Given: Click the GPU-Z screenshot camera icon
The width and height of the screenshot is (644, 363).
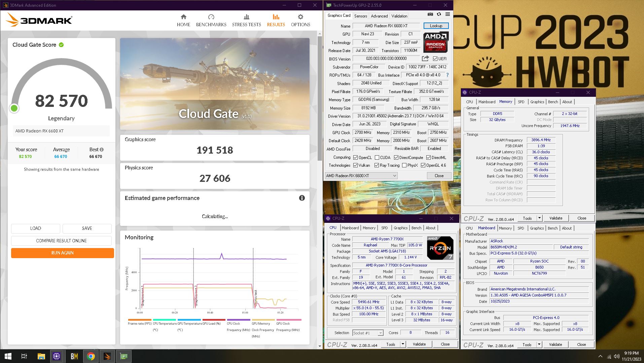Looking at the screenshot, I should pyautogui.click(x=430, y=14).
